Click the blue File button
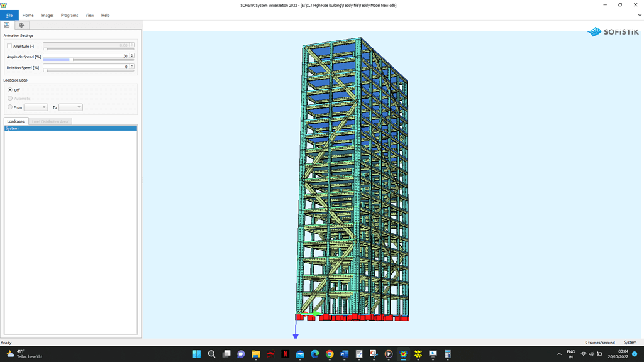The image size is (644, 362). pyautogui.click(x=9, y=15)
